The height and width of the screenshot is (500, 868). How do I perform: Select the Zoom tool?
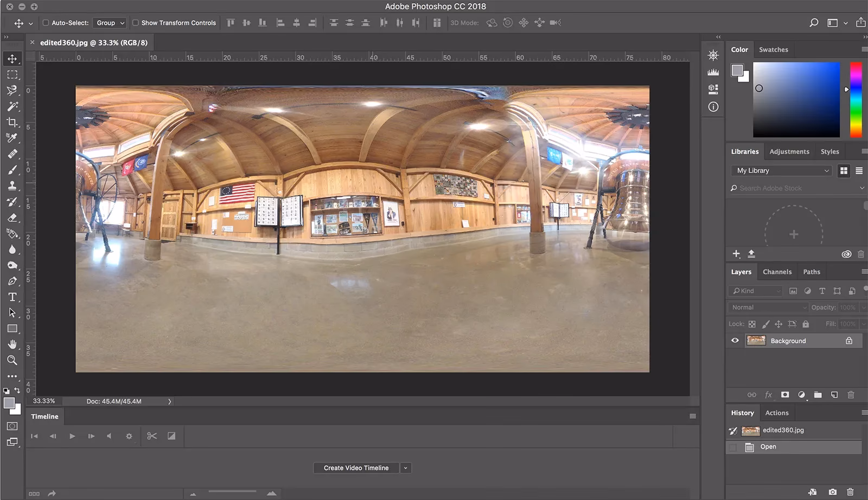tap(12, 360)
